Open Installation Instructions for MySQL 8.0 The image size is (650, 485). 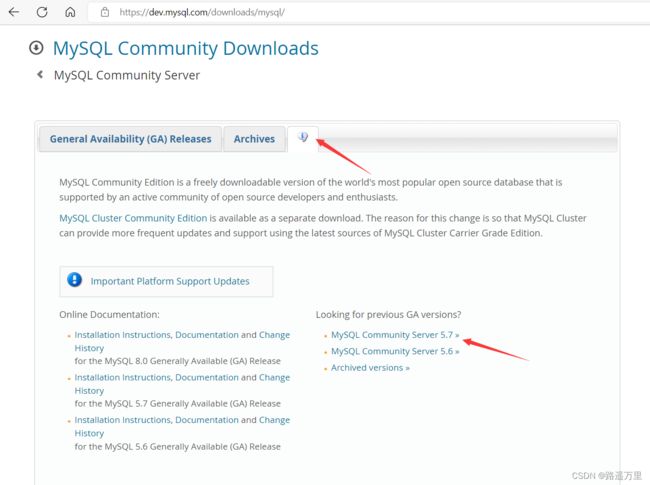click(123, 335)
